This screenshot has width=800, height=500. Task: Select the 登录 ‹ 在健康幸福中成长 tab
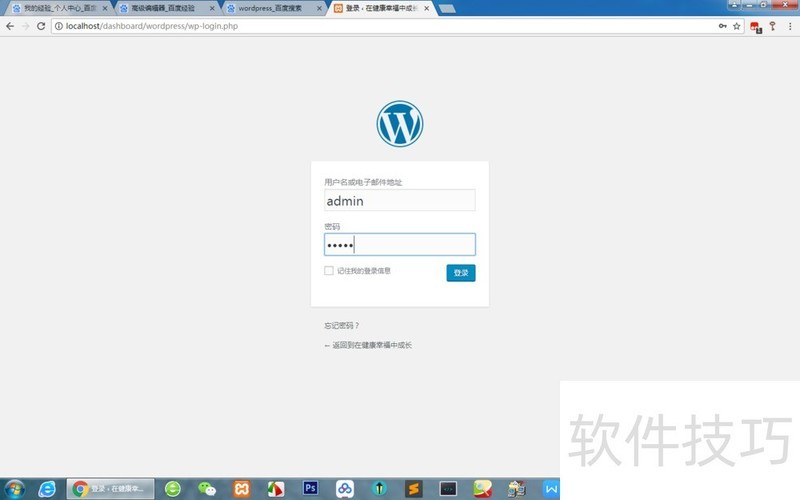[x=382, y=8]
